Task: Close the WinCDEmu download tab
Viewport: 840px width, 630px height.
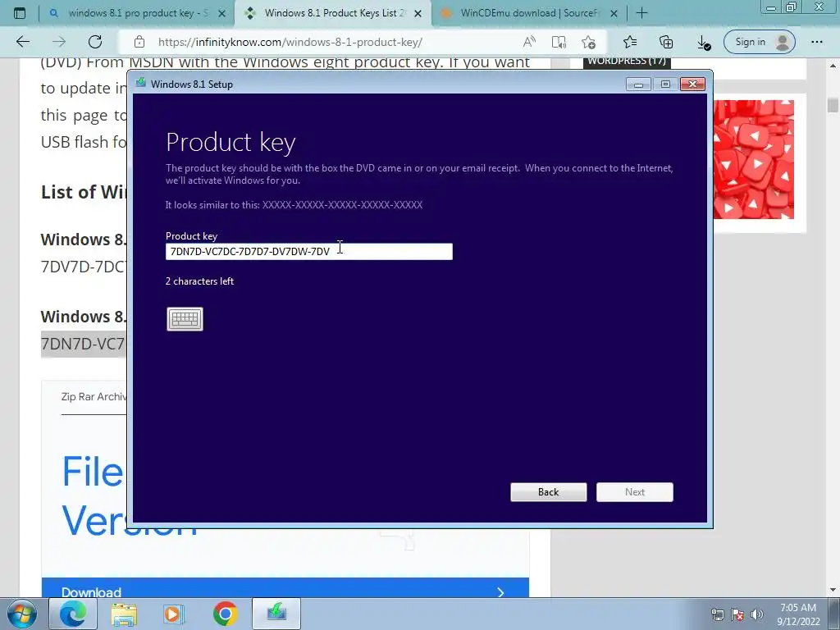Action: (x=614, y=13)
